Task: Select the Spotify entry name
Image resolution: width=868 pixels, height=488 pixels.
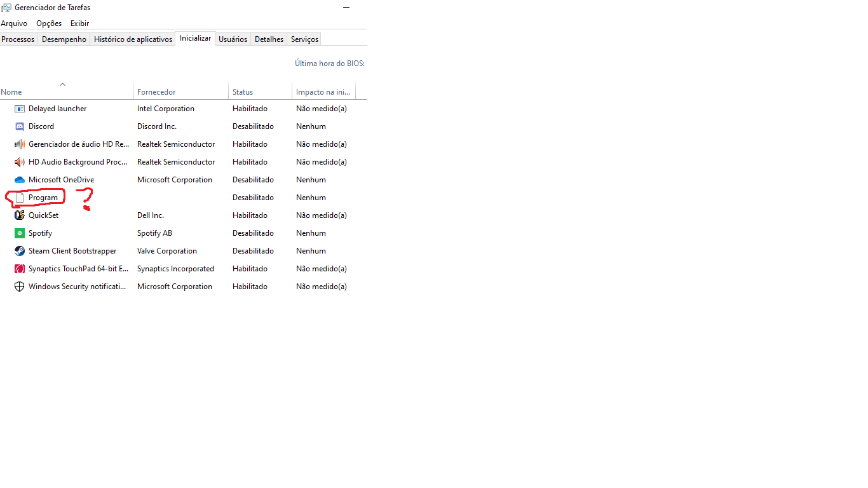Action: click(40, 233)
